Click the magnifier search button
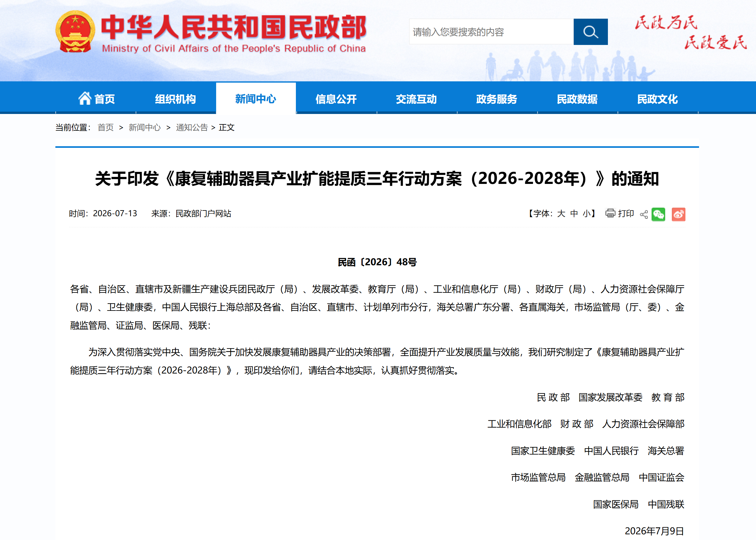 tap(590, 32)
